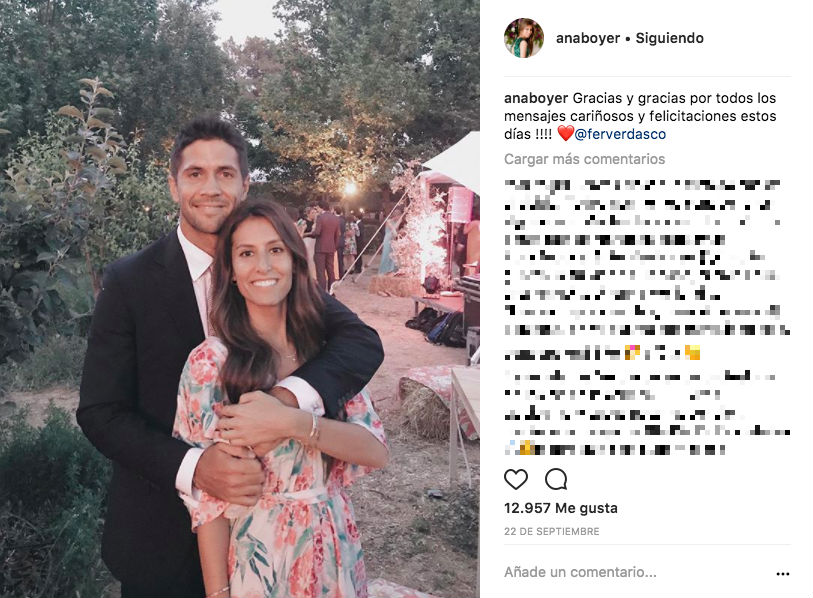
Task: Like the post with the heart icon
Action: click(x=515, y=480)
